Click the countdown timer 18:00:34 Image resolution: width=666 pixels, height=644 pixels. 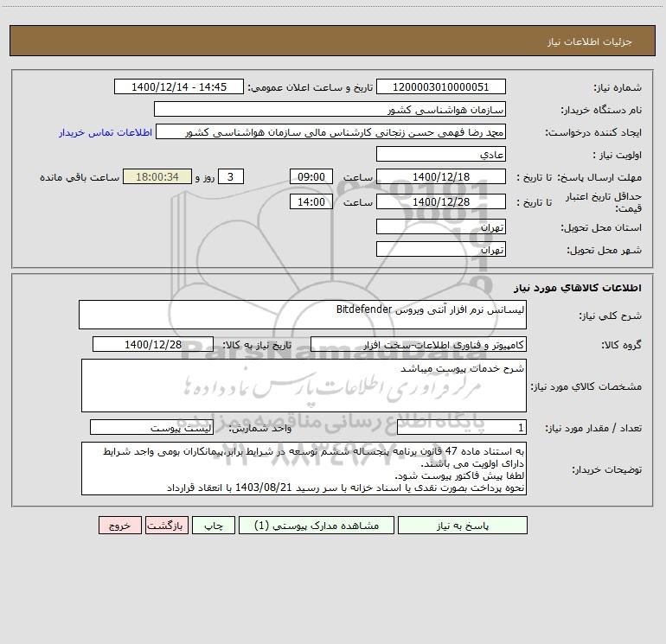tap(157, 176)
